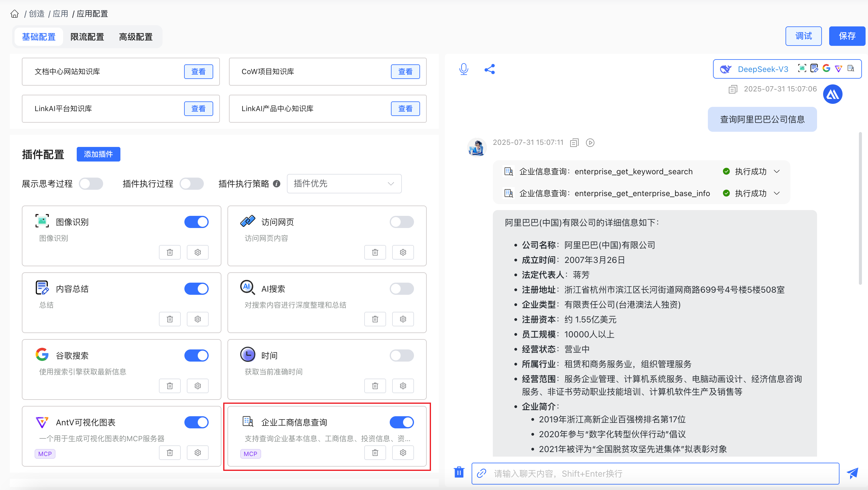Click the MCP tag on AntV可视化图表
Screen dimensions: 868x490
pyautogui.click(x=45, y=454)
